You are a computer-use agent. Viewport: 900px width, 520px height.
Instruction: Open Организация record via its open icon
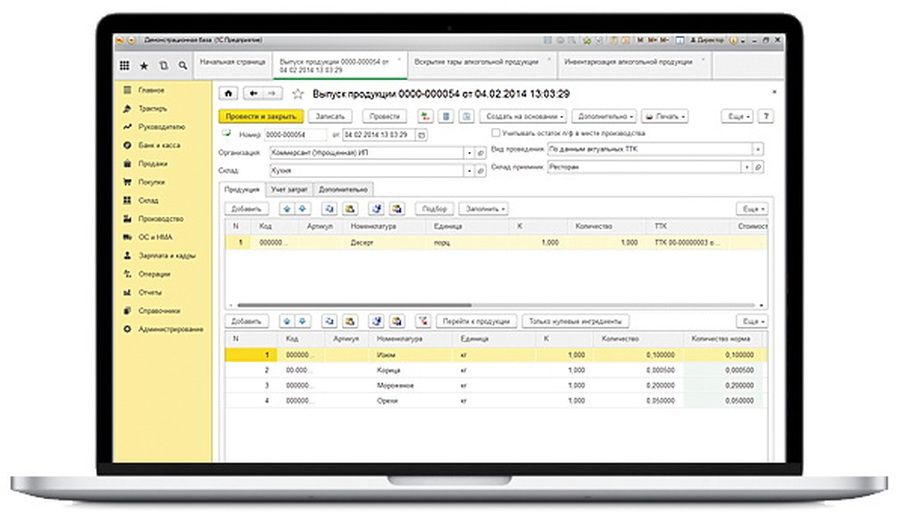481,153
